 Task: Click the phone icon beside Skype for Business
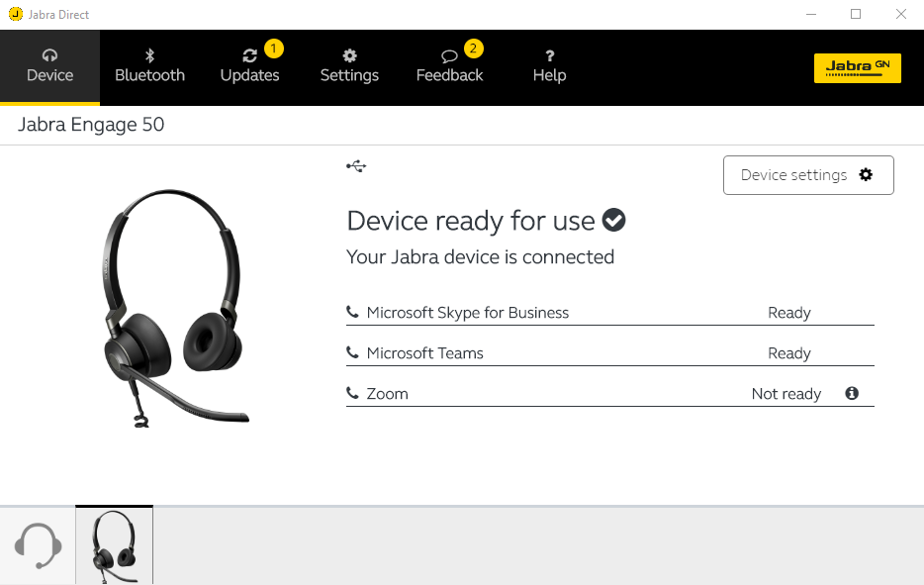[352, 312]
